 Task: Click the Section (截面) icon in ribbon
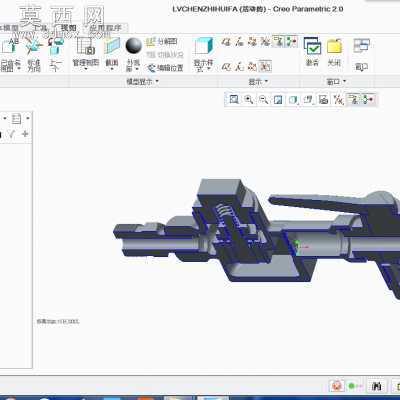point(112,46)
